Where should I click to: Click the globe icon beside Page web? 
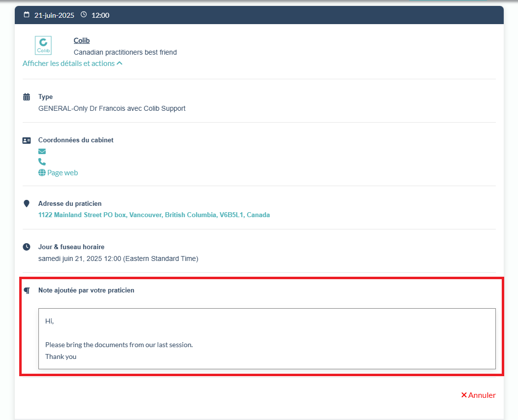point(42,172)
